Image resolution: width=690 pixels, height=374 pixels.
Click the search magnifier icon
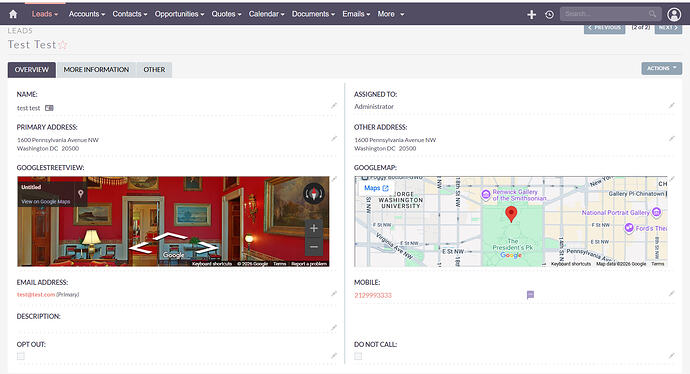pos(652,14)
